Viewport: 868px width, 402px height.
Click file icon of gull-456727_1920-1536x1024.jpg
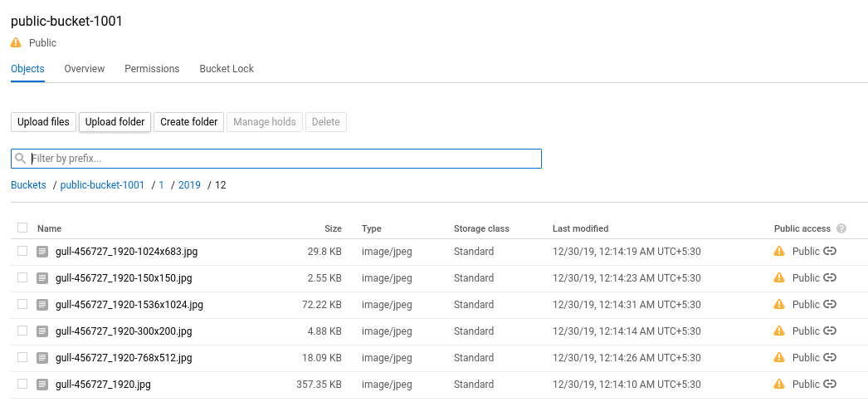point(42,305)
